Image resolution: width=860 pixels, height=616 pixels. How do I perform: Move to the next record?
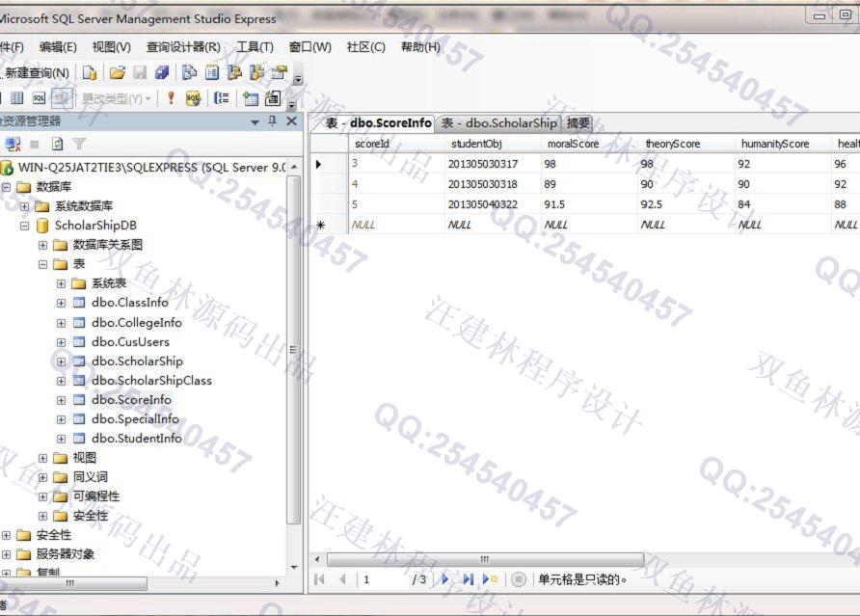[x=444, y=579]
